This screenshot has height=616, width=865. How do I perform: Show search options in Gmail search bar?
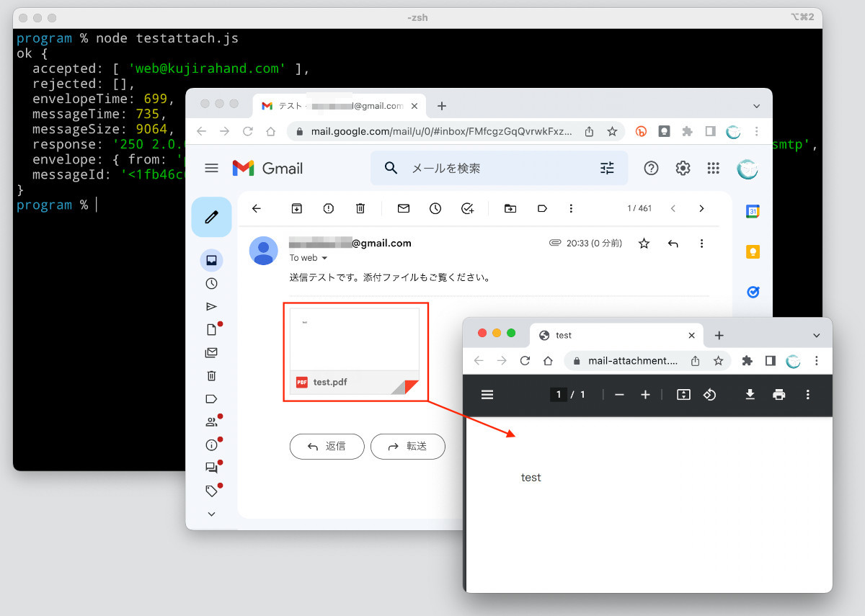point(607,168)
